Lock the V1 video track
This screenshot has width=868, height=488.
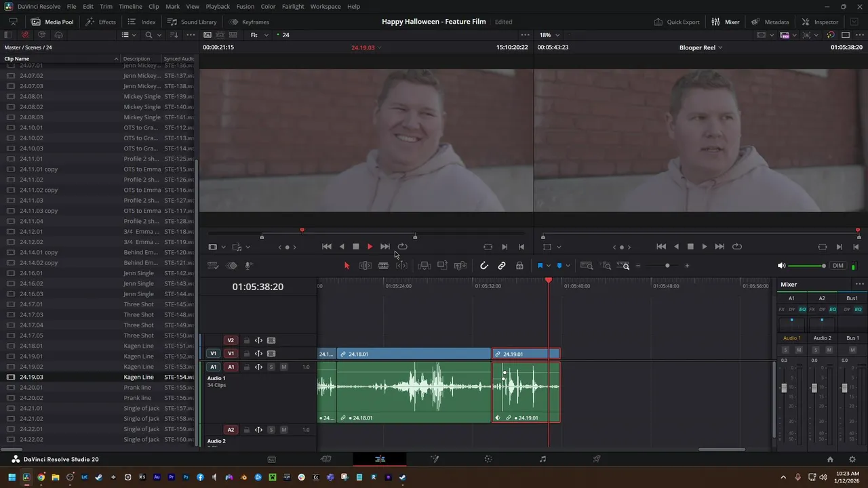247,353
